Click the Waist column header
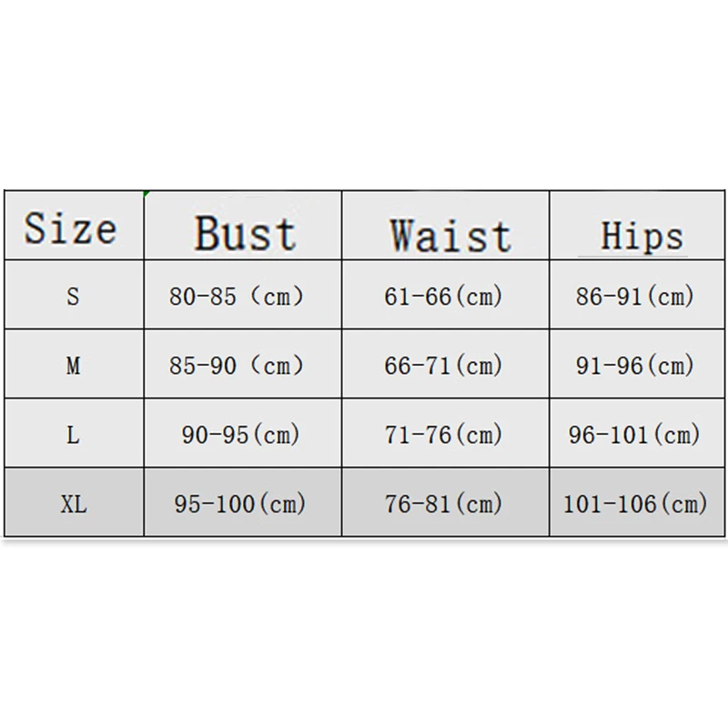The height and width of the screenshot is (728, 728). (450, 235)
